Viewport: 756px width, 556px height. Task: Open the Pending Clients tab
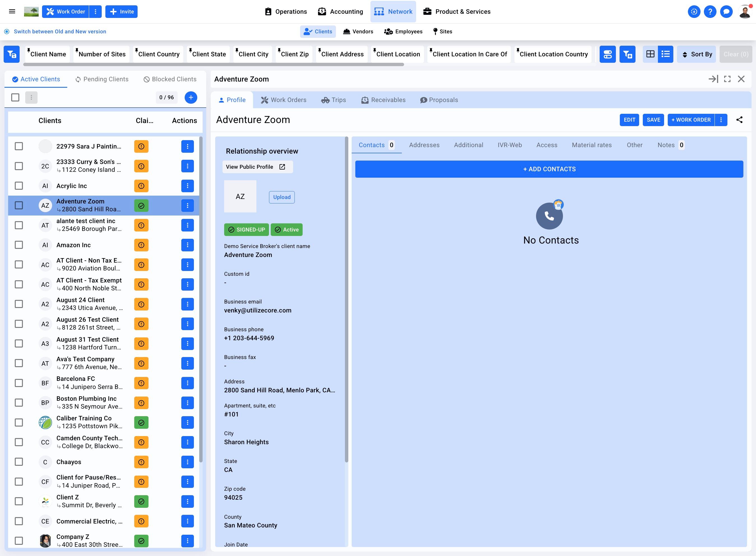point(102,79)
